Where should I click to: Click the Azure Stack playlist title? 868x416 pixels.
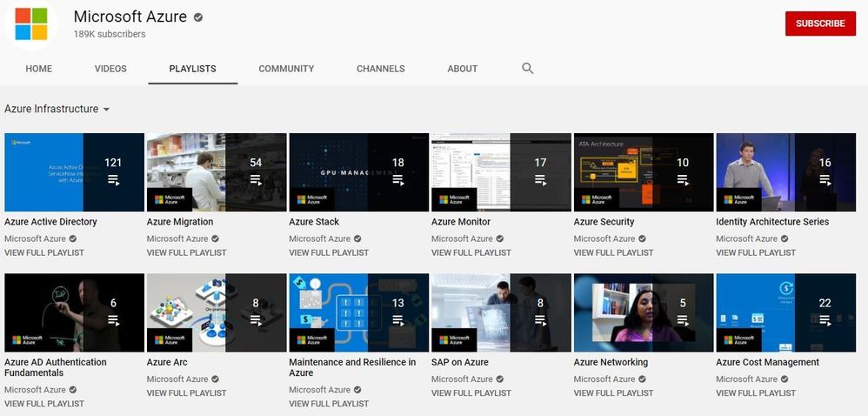coord(314,222)
